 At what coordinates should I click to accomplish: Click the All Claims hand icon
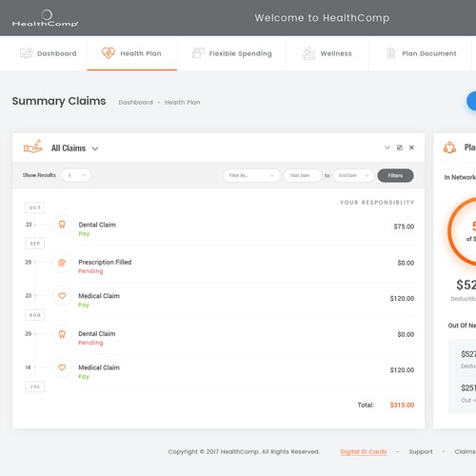32,147
